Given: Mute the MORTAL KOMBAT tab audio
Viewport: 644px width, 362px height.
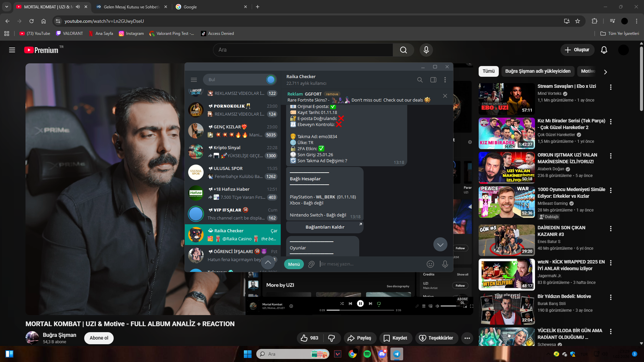Looking at the screenshot, I should 78,7.
